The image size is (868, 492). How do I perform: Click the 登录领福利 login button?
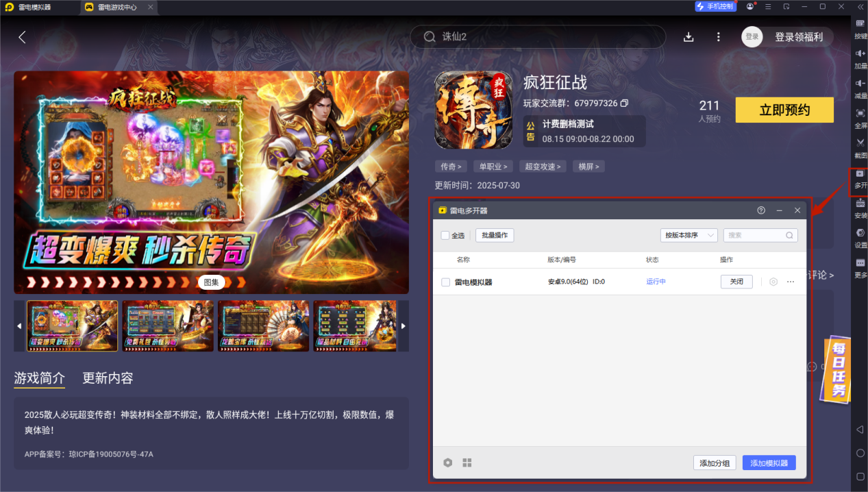[798, 37]
